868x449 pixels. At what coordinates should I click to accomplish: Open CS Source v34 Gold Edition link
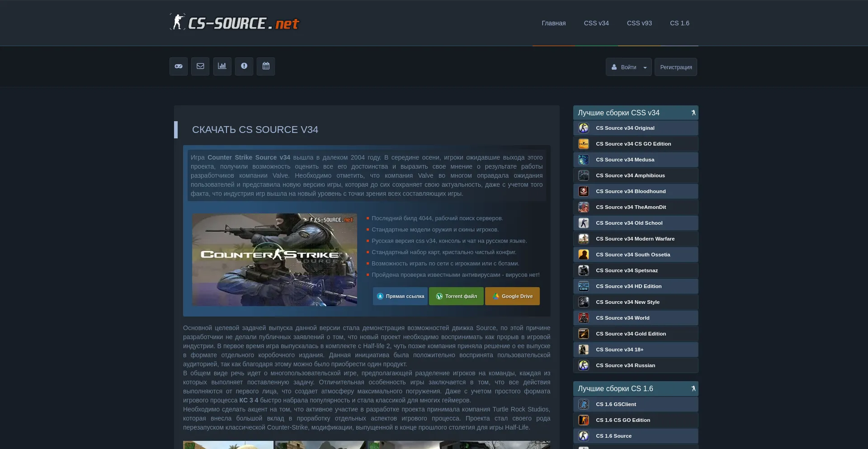[x=631, y=334]
